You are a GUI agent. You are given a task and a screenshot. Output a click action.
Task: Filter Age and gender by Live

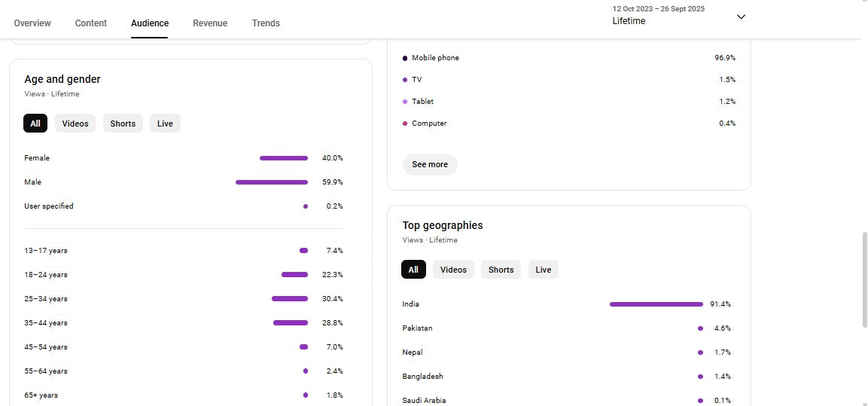[165, 124]
